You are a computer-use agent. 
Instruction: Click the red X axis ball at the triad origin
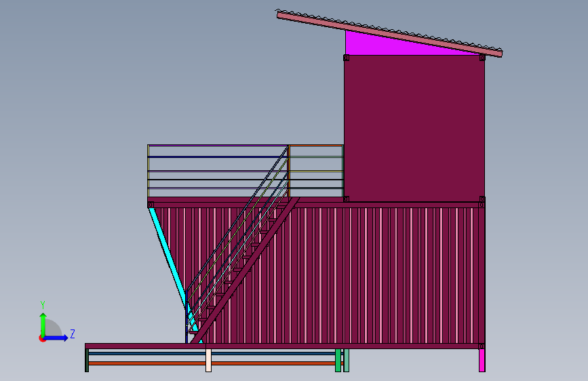pyautogui.click(x=42, y=338)
